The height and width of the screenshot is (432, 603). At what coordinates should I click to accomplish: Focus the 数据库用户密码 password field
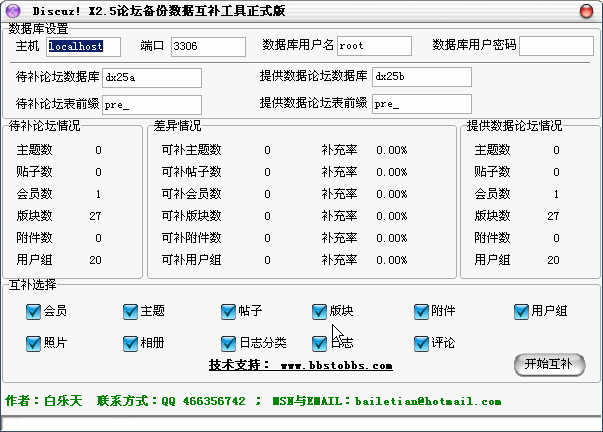556,46
